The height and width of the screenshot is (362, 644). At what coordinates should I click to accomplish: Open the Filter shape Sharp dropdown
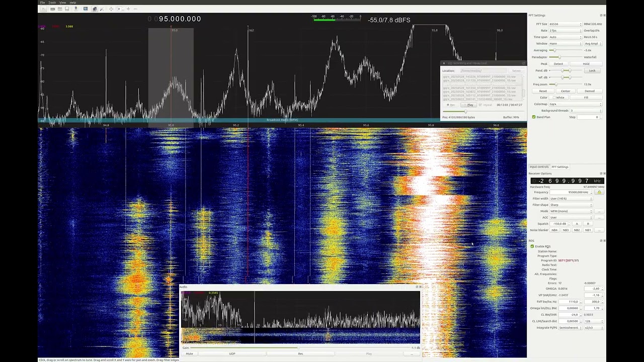click(571, 205)
